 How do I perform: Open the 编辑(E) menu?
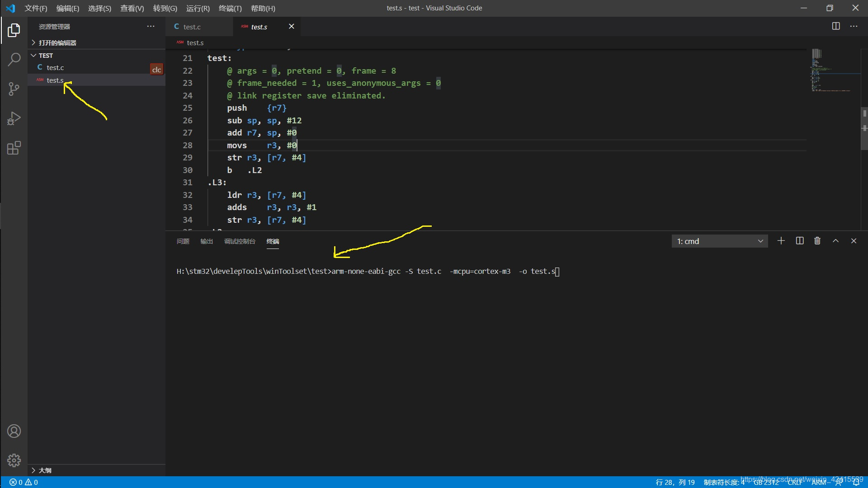pos(68,8)
